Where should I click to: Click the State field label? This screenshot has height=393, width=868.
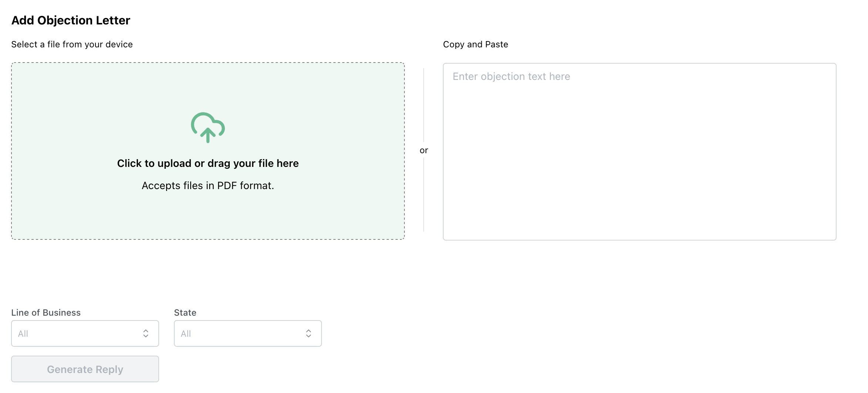185,313
